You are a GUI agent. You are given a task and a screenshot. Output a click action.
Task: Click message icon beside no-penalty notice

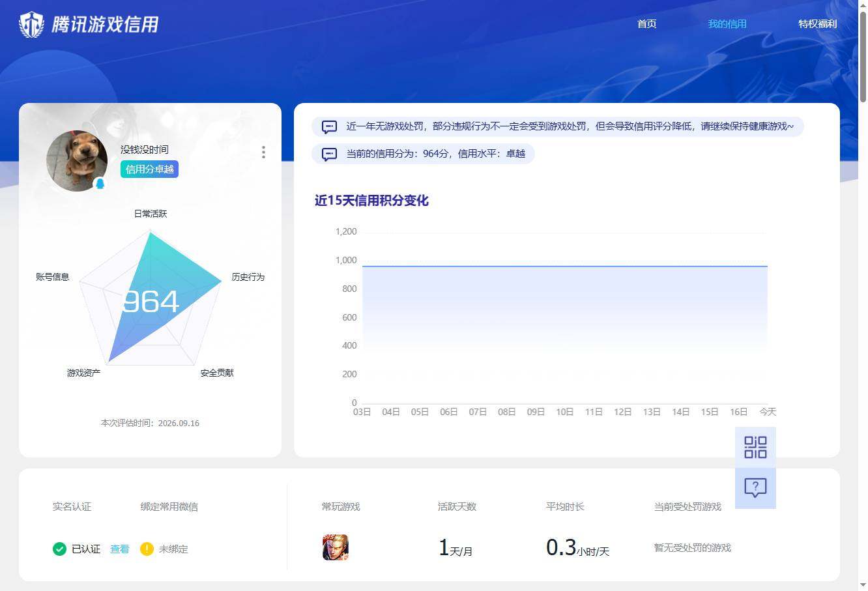coord(329,126)
